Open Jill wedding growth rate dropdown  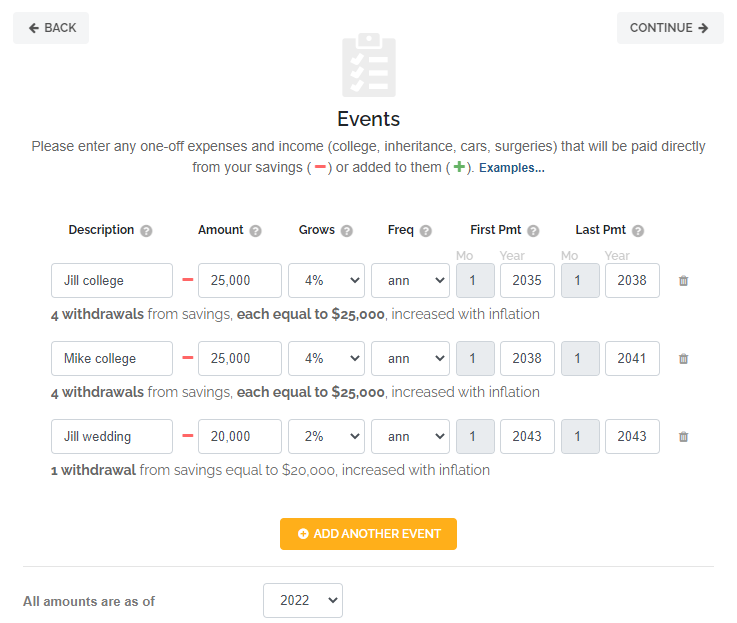[326, 436]
